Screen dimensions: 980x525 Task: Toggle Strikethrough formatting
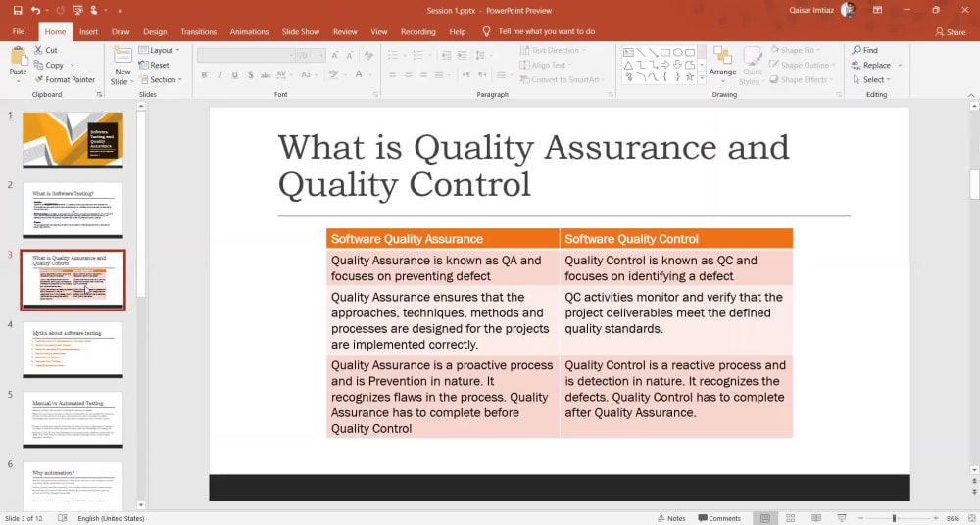click(x=266, y=75)
